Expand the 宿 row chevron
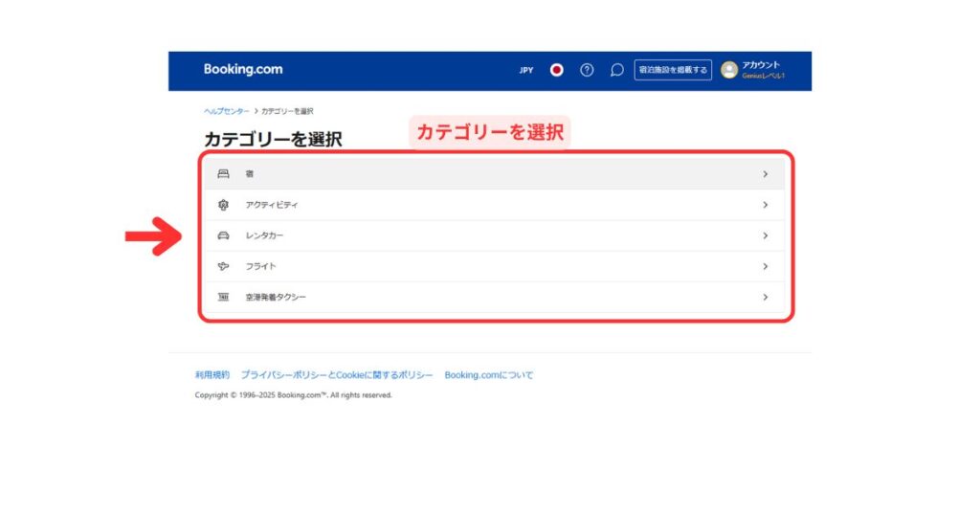Image resolution: width=980 pixels, height=515 pixels. click(765, 174)
